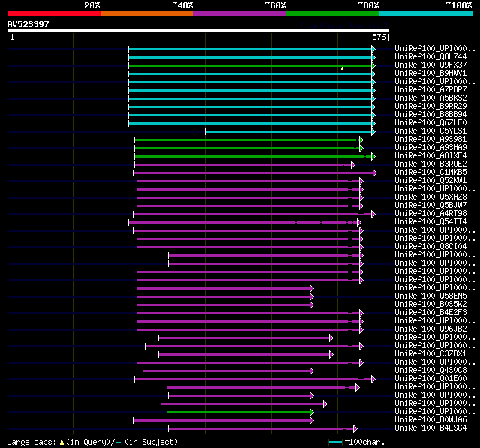Select hit label UniRef100_A9S981

(x=430, y=140)
